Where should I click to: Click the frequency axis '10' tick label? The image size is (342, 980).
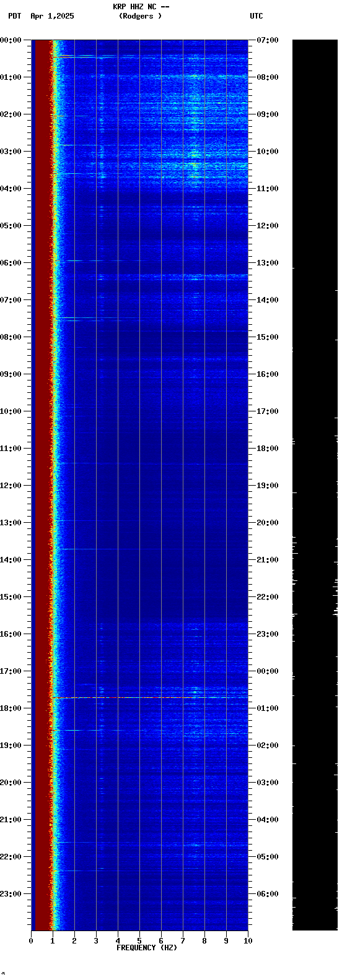pos(248,941)
